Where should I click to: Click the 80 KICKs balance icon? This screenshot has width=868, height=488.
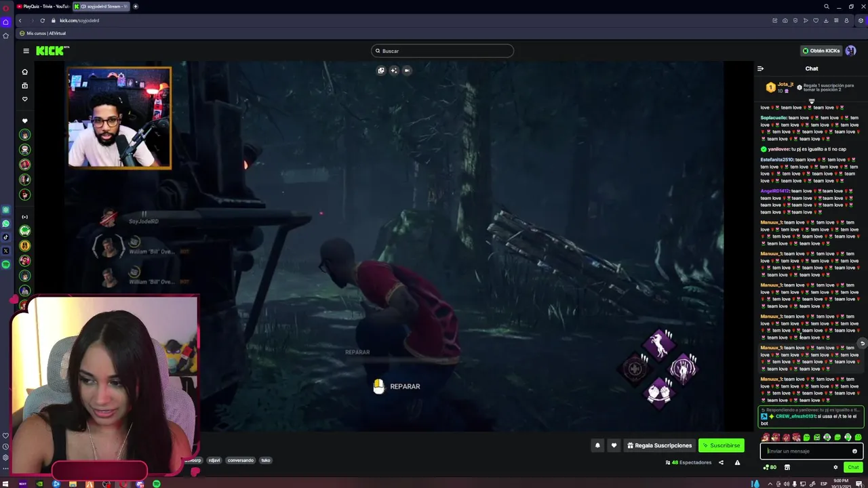770,467
